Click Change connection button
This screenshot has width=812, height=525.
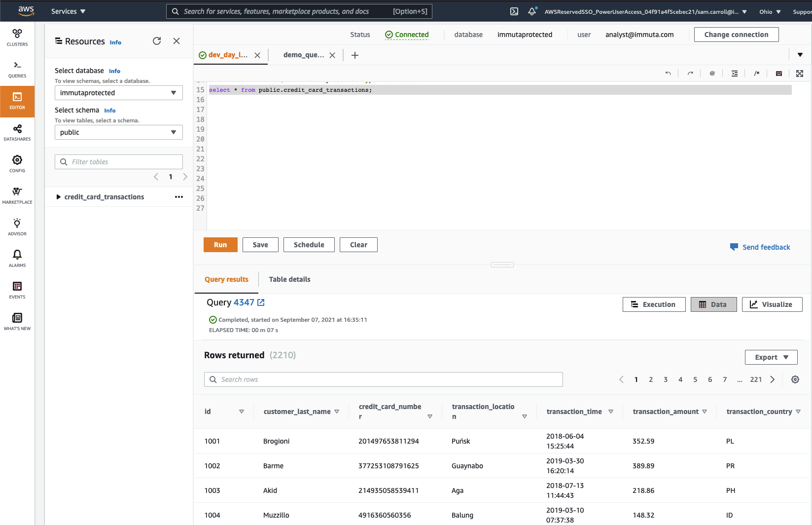click(736, 35)
